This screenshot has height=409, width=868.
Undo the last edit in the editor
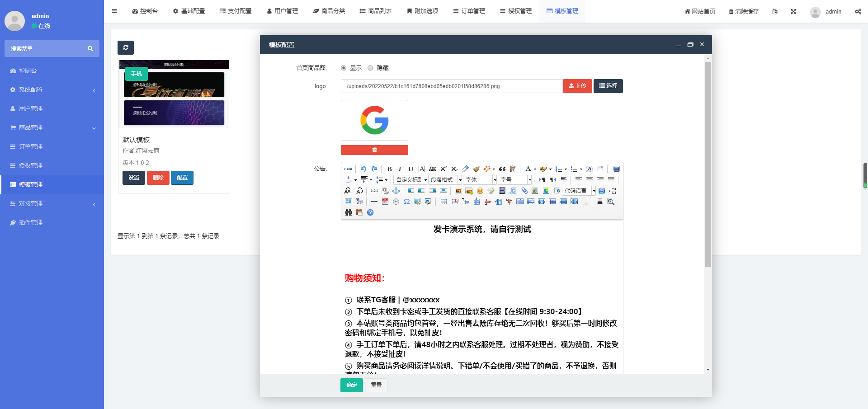click(x=363, y=169)
